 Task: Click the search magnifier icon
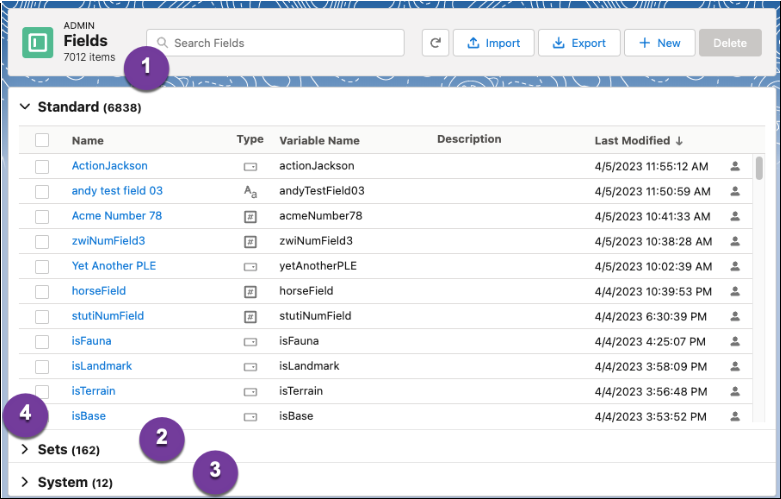tap(162, 43)
